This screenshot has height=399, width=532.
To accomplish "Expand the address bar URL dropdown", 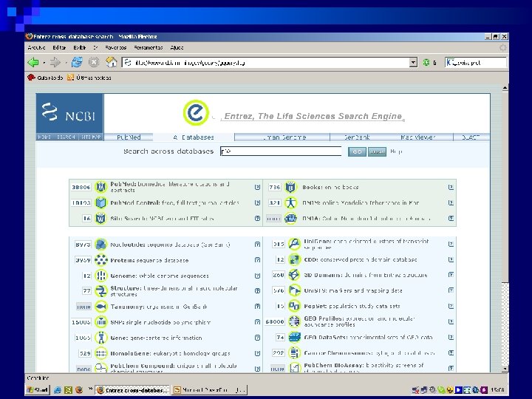I will [413, 63].
